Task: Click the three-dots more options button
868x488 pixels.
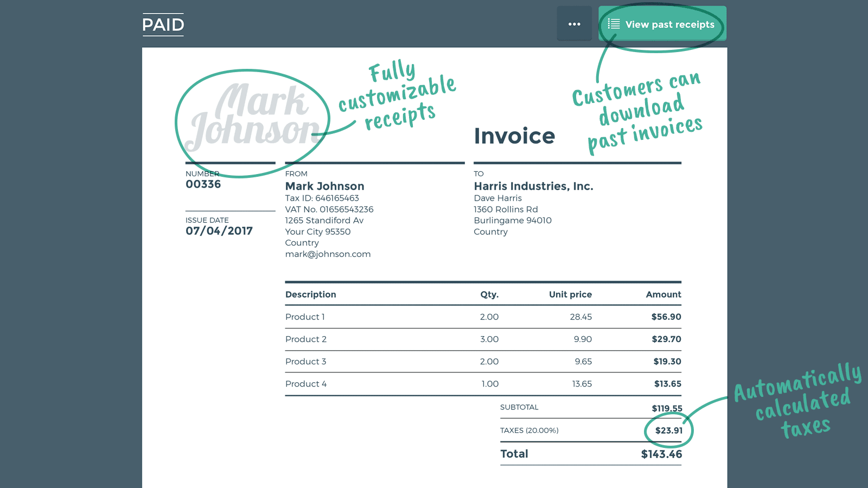Action: [x=574, y=24]
